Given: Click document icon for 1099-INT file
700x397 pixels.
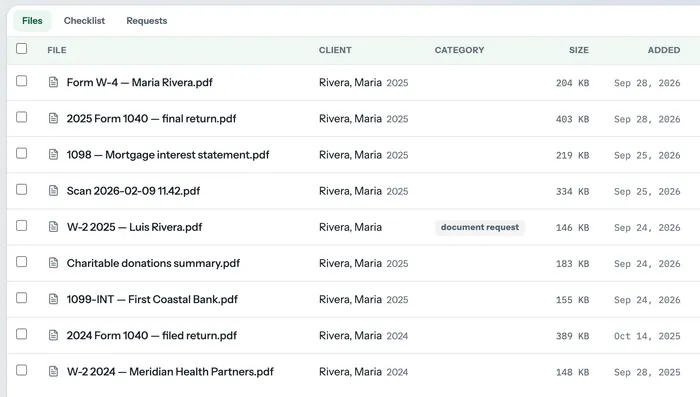Looking at the screenshot, I should [53, 299].
